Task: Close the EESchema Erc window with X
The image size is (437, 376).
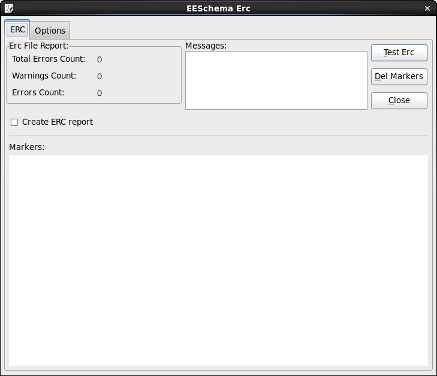Action: point(427,9)
